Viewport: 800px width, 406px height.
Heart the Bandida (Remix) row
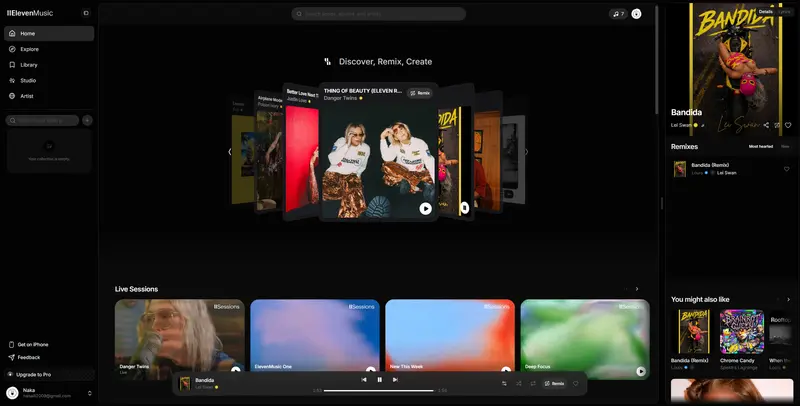point(787,169)
